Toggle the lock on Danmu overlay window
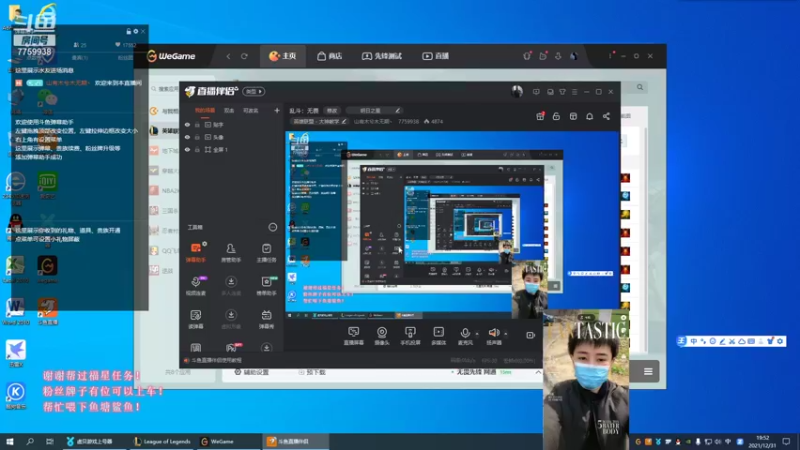 (129, 31)
